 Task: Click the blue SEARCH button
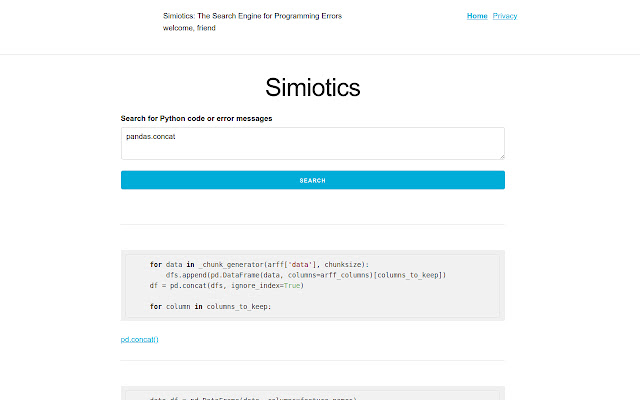point(313,180)
